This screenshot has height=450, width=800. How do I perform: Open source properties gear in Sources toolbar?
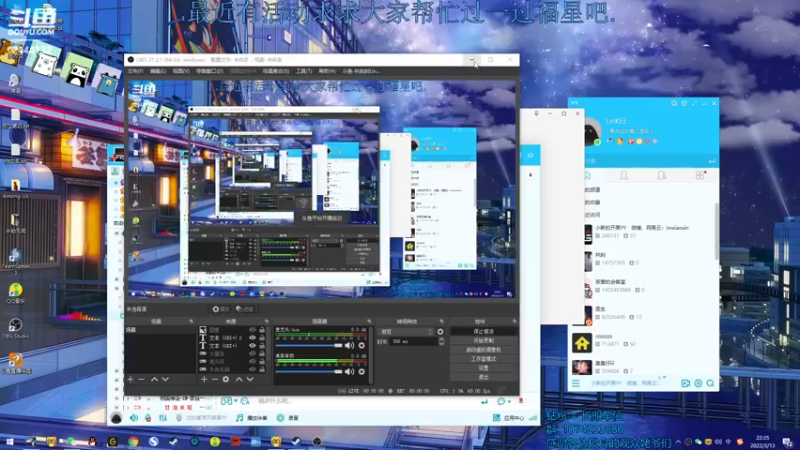[x=226, y=380]
